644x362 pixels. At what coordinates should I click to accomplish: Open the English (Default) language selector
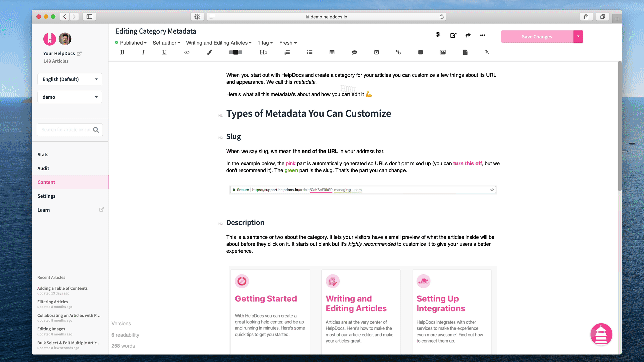[x=70, y=79]
